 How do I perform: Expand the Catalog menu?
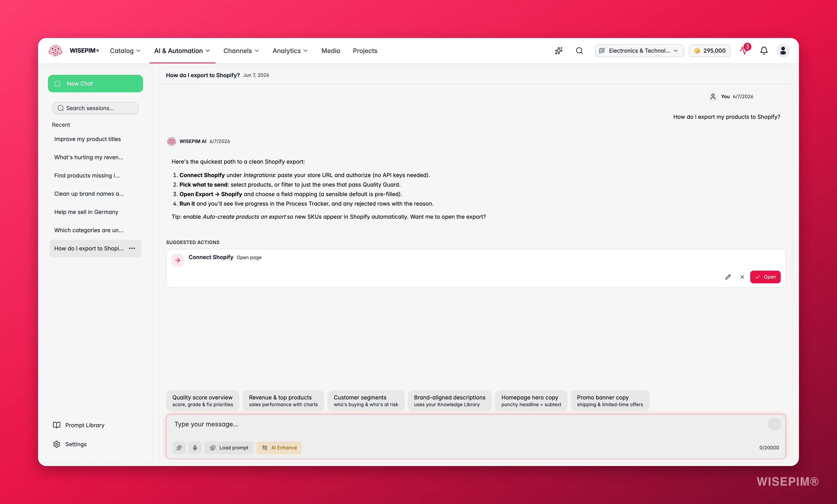(x=125, y=51)
